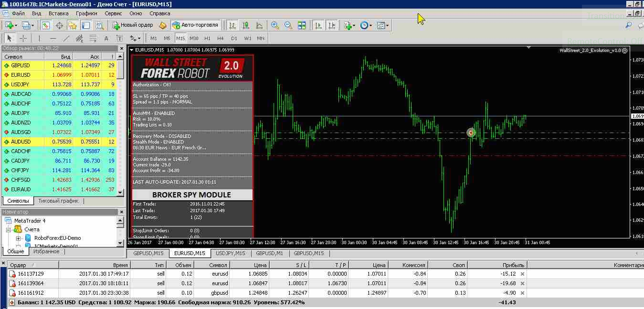The width and height of the screenshot is (644, 309).
Task: Switch timeframe to M5
Action: pyautogui.click(x=167, y=39)
